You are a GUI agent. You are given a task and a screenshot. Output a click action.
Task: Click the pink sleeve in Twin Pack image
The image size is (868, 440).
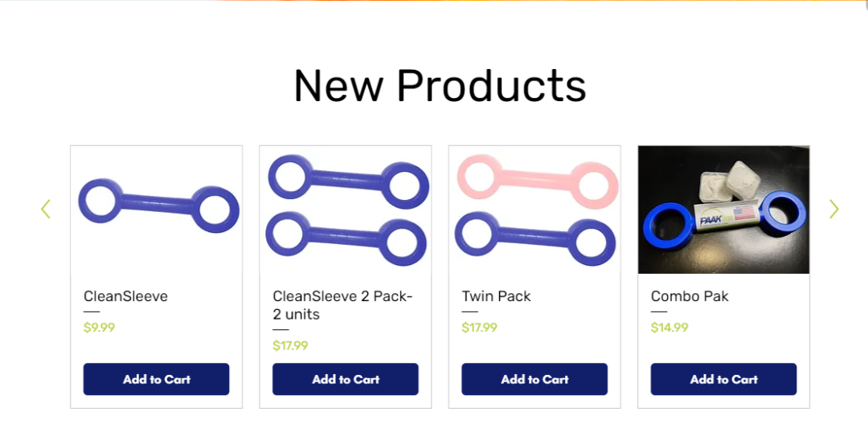click(537, 180)
